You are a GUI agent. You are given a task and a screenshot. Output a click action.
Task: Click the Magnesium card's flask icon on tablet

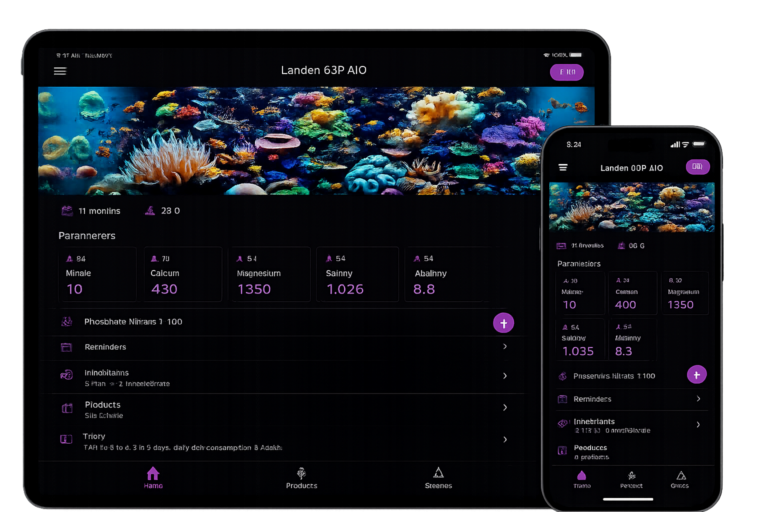point(240,259)
